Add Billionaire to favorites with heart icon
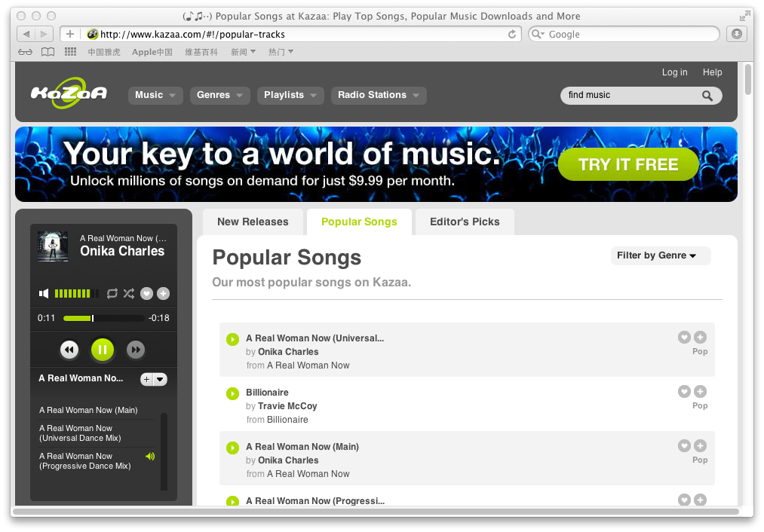The width and height of the screenshot is (764, 532). 684,391
